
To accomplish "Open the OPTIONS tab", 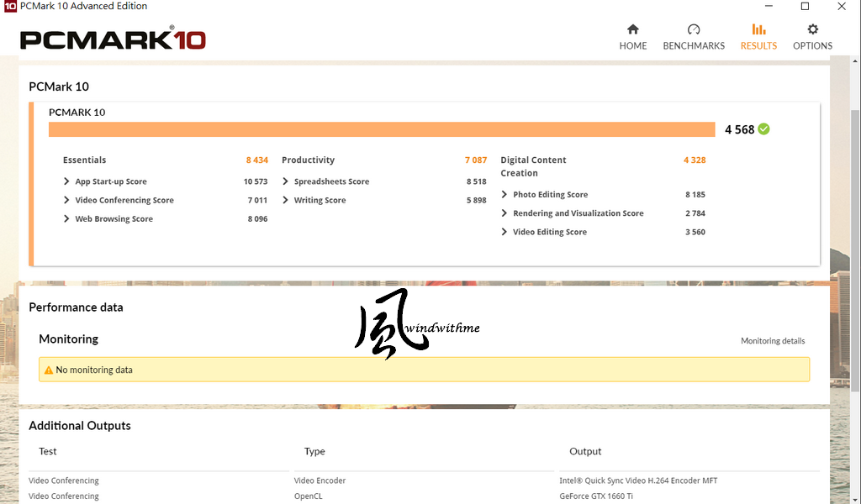I will [812, 37].
